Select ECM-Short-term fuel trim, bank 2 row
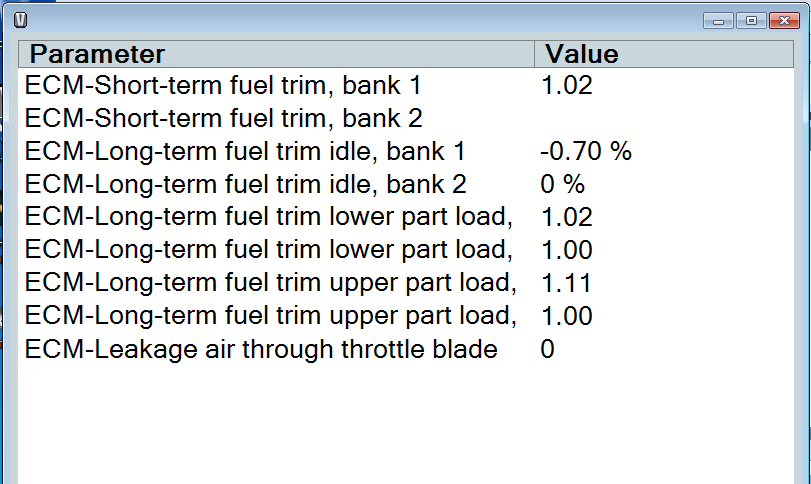This screenshot has width=811, height=484. (x=224, y=118)
